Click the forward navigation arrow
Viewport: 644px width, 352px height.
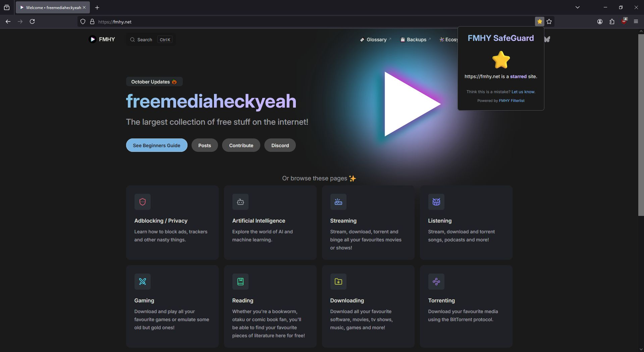(20, 21)
